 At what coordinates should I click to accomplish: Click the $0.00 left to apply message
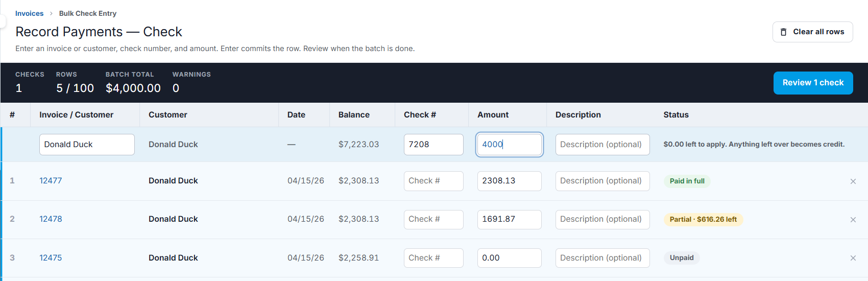[x=754, y=145]
